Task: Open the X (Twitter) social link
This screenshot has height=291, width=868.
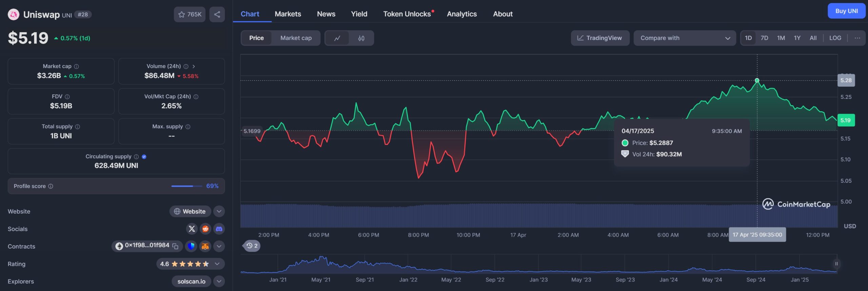Action: 192,229
